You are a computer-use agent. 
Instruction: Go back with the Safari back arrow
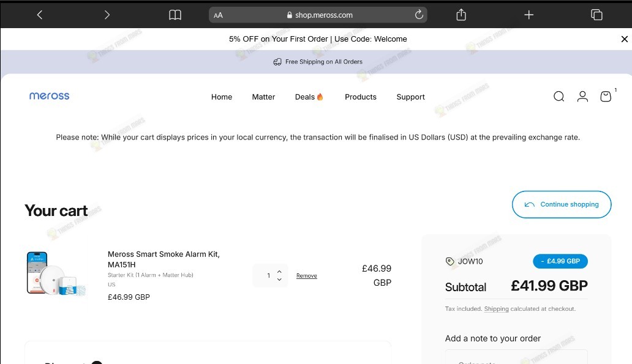tap(39, 15)
